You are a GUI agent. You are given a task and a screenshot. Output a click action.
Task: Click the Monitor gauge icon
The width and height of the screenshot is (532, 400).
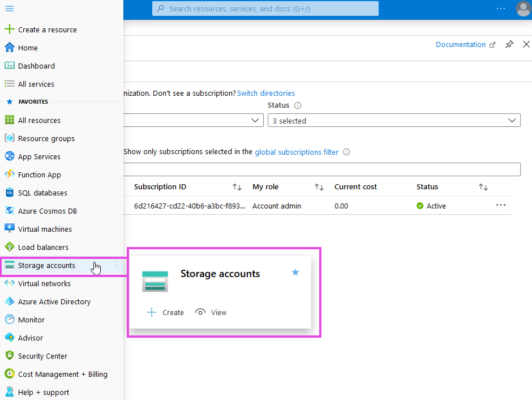(10, 319)
